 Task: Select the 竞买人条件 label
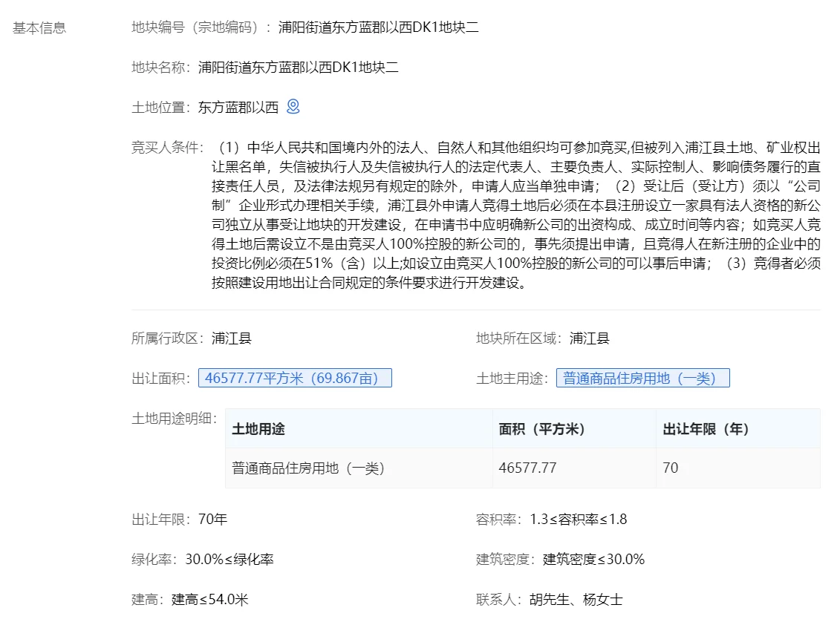click(168, 147)
